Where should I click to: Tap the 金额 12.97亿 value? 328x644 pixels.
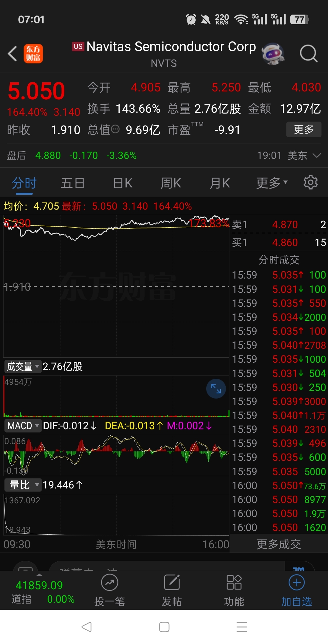pyautogui.click(x=300, y=108)
